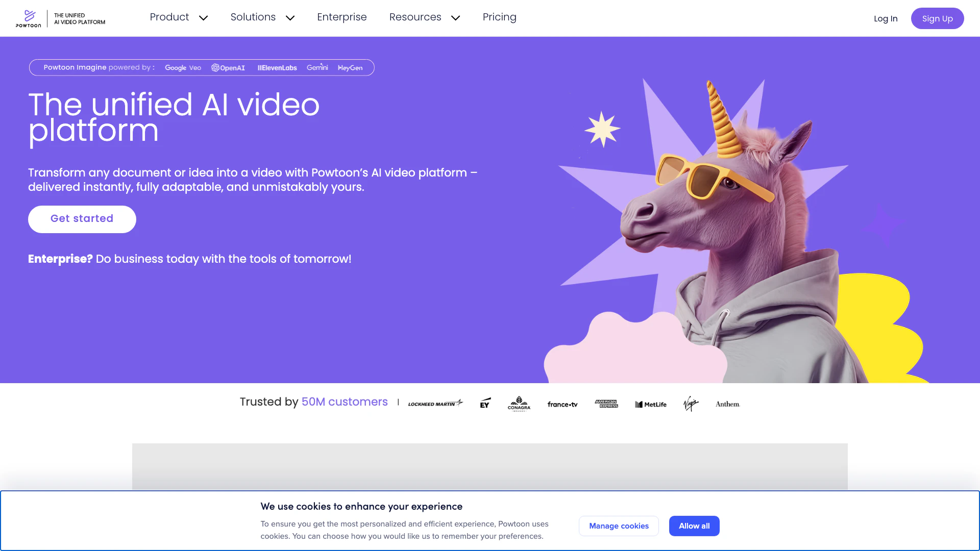
Task: Click the Virgin logo
Action: coord(691,404)
